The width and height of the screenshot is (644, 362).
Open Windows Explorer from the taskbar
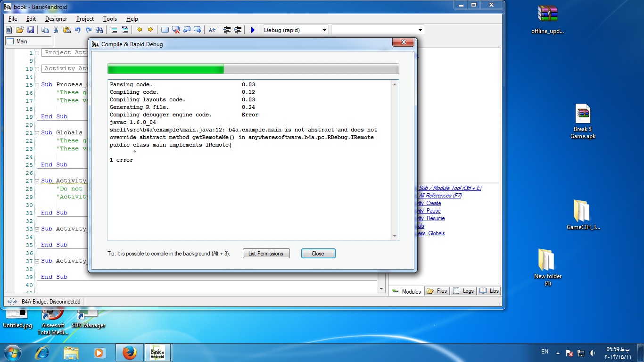[71, 353]
